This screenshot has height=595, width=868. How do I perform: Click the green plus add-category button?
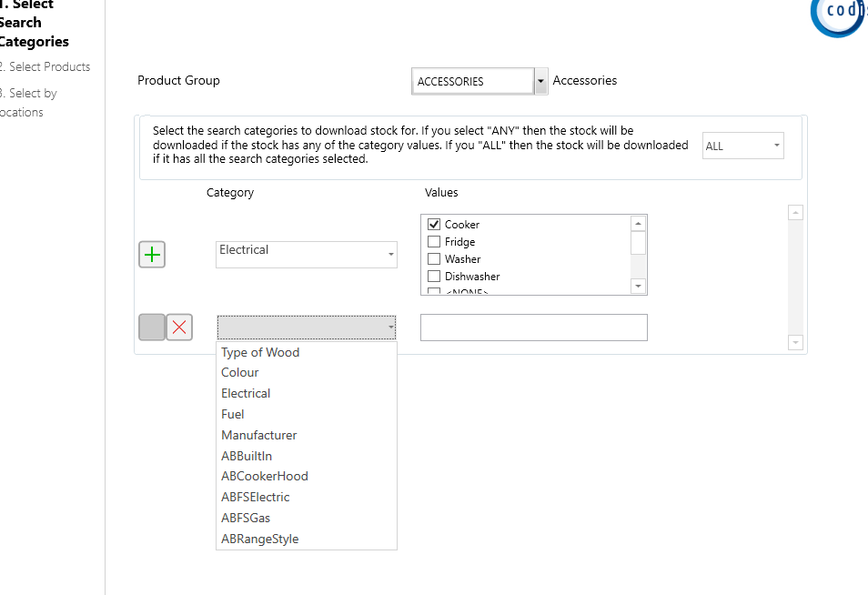(x=152, y=255)
